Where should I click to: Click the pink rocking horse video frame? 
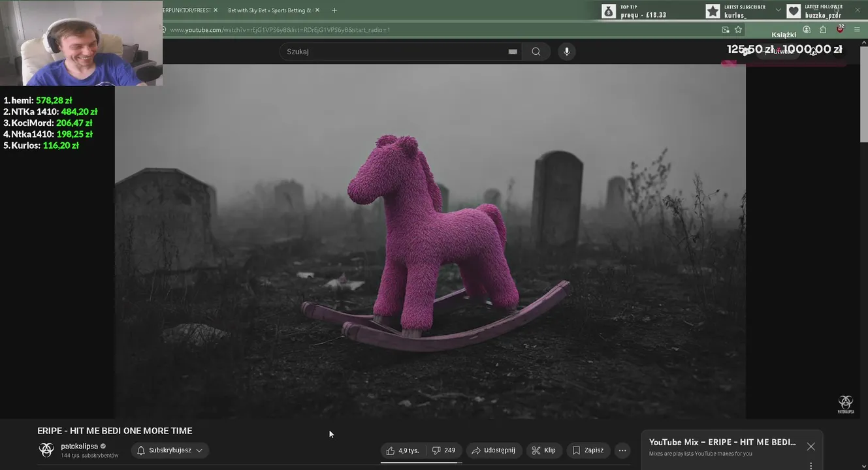(x=430, y=242)
